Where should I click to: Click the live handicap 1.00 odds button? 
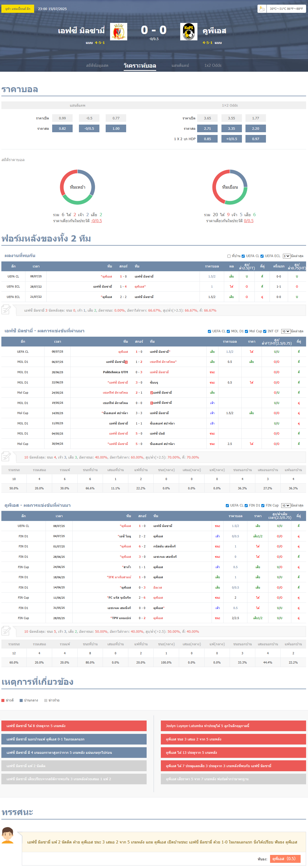116,129
